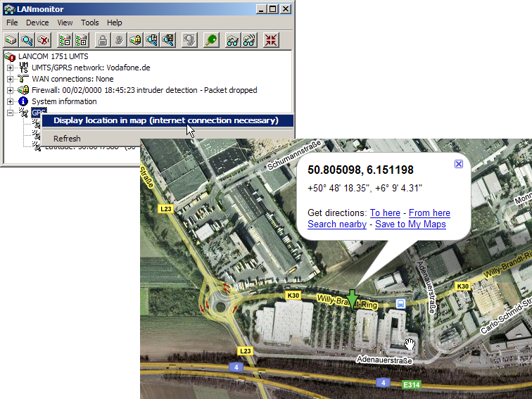Choose Display location in map
Viewport: 532px width, 399px height.
(166, 120)
